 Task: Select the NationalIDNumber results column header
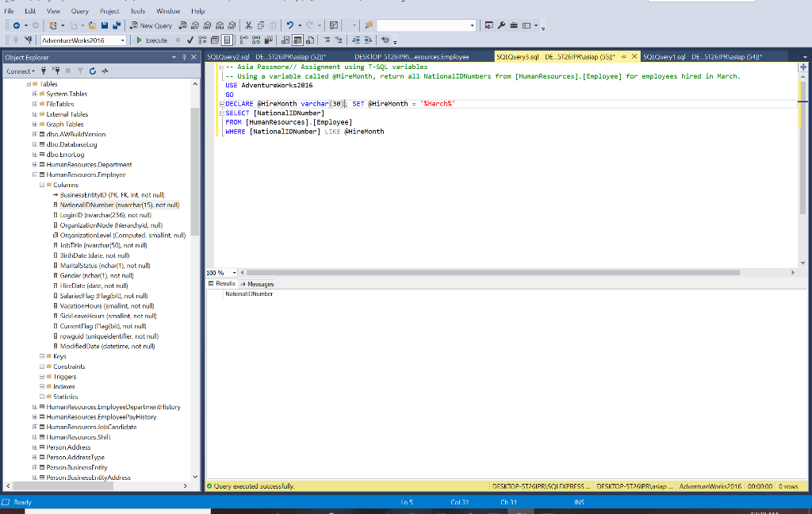[251, 293]
